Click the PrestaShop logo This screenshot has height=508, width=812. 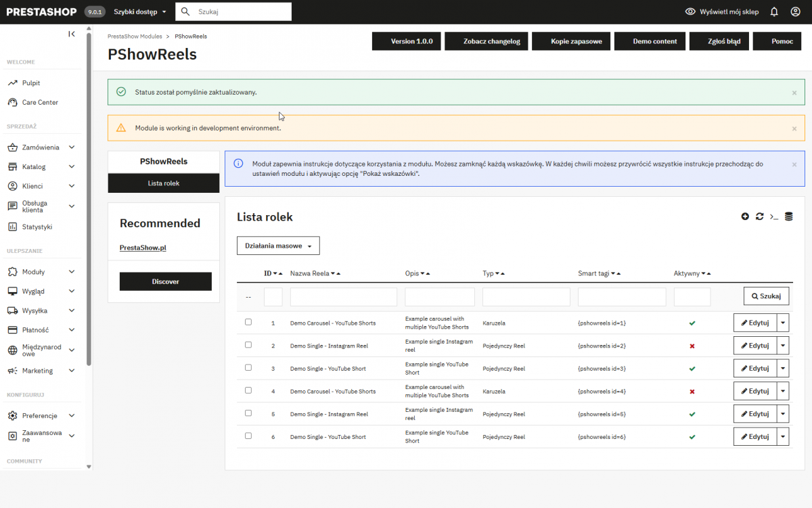click(39, 11)
